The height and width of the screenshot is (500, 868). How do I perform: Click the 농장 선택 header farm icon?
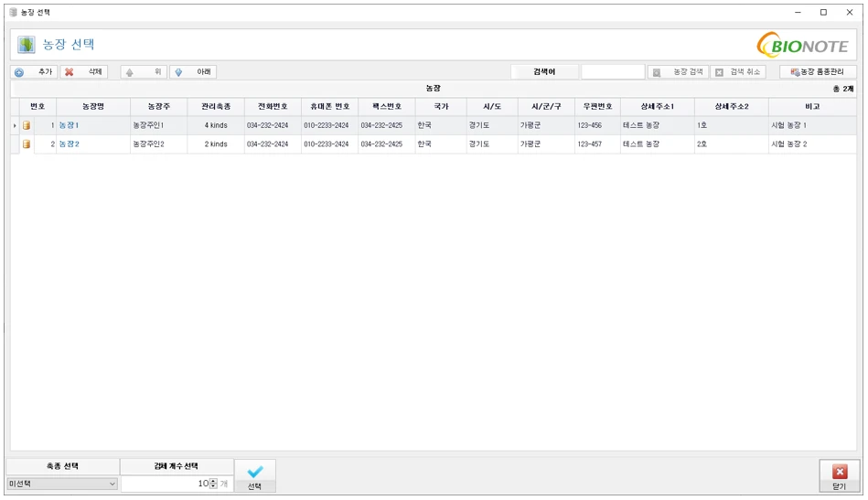coord(26,45)
